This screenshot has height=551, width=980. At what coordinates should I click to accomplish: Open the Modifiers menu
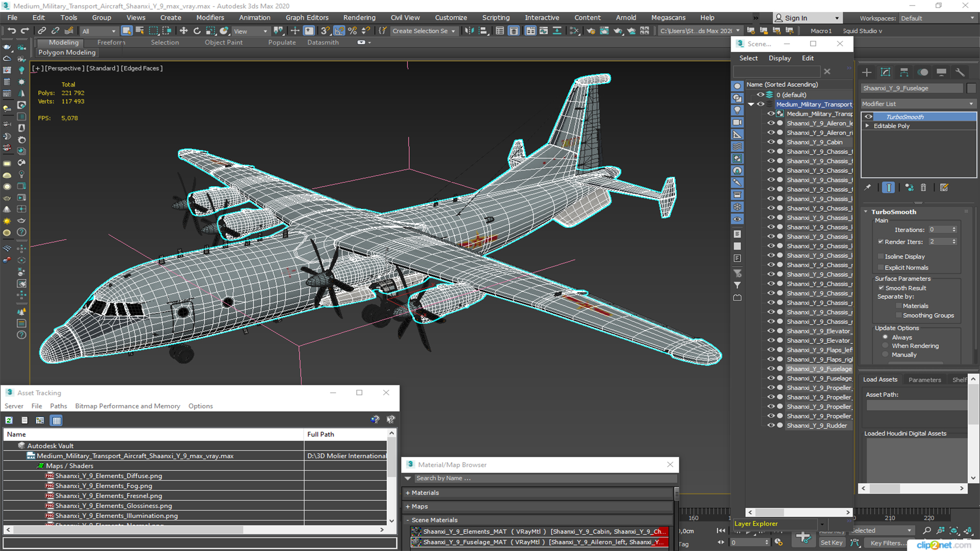point(210,17)
